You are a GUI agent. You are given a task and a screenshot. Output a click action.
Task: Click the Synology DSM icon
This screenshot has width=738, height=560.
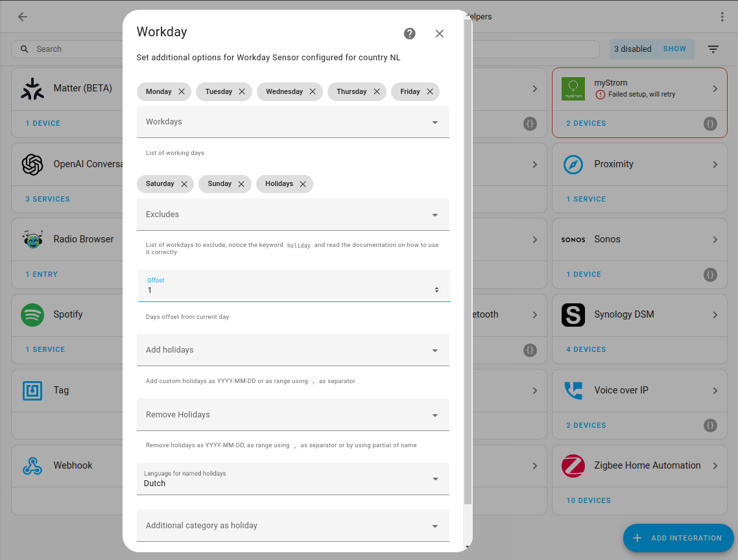click(x=573, y=314)
